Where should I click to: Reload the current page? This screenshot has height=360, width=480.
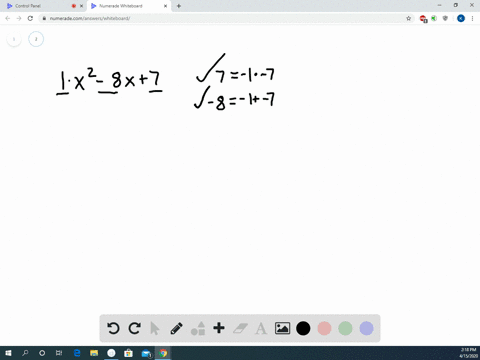30,18
